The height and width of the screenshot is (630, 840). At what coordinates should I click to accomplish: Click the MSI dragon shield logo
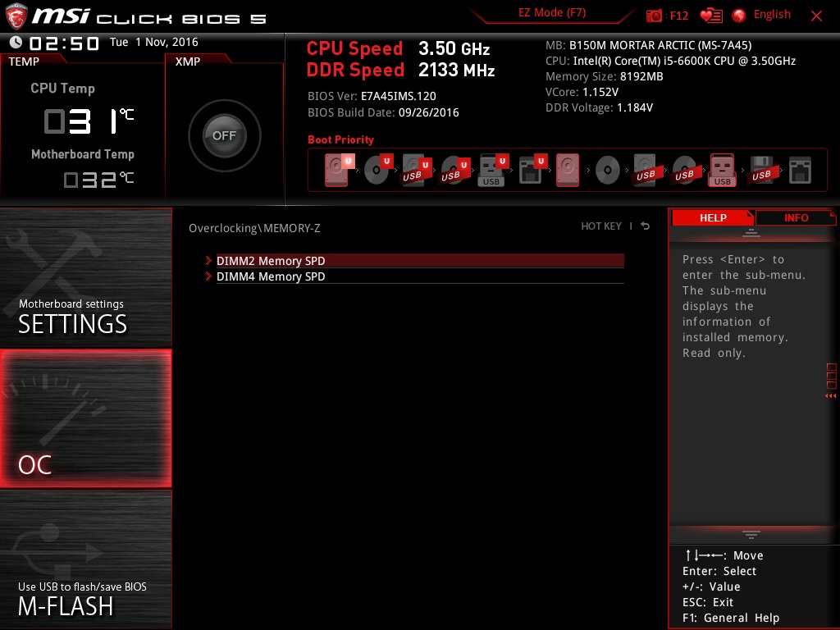pos(16,16)
